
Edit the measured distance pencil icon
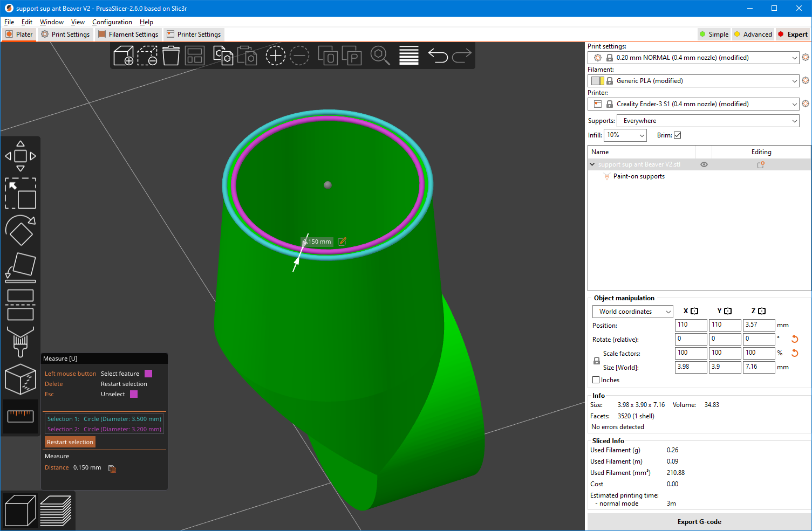(342, 242)
